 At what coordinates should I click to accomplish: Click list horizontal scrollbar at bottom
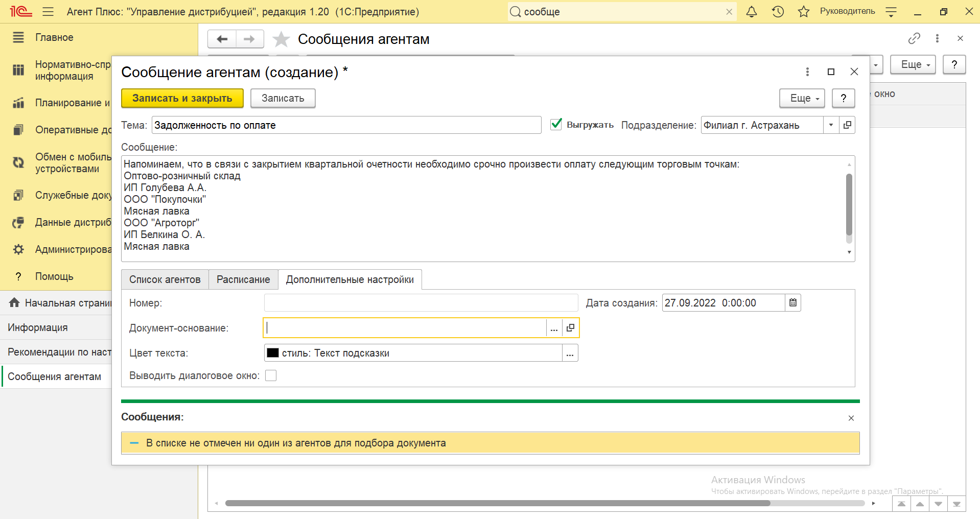[x=498, y=503]
